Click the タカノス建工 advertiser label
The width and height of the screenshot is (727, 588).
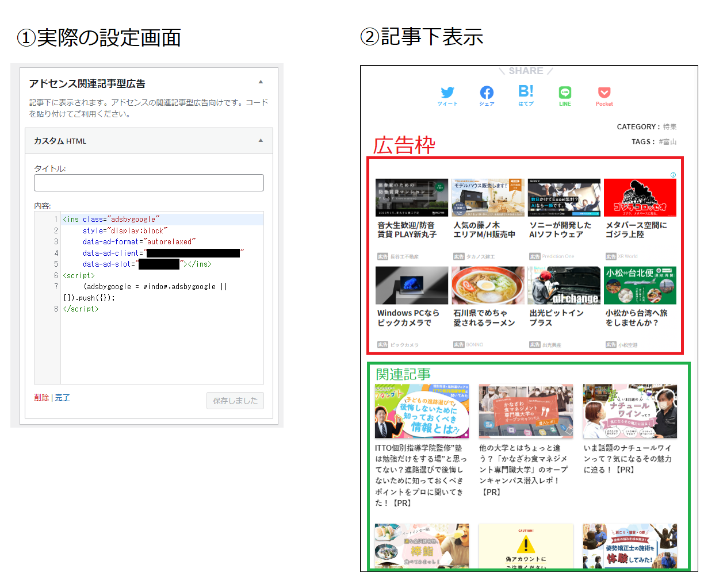pos(480,257)
